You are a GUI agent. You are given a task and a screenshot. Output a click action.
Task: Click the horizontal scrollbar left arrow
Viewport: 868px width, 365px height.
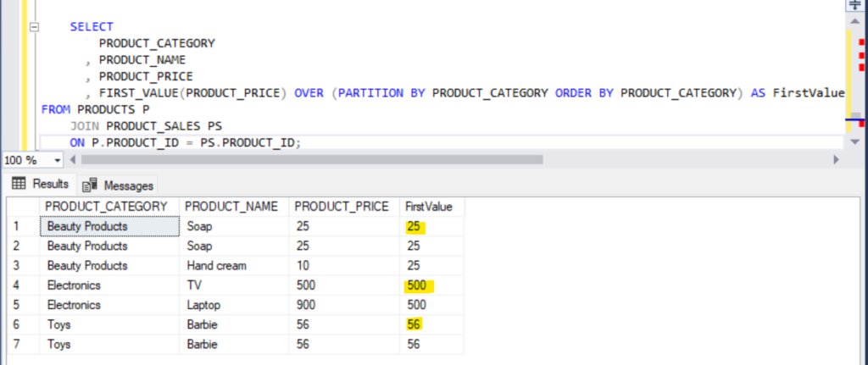tap(74, 160)
